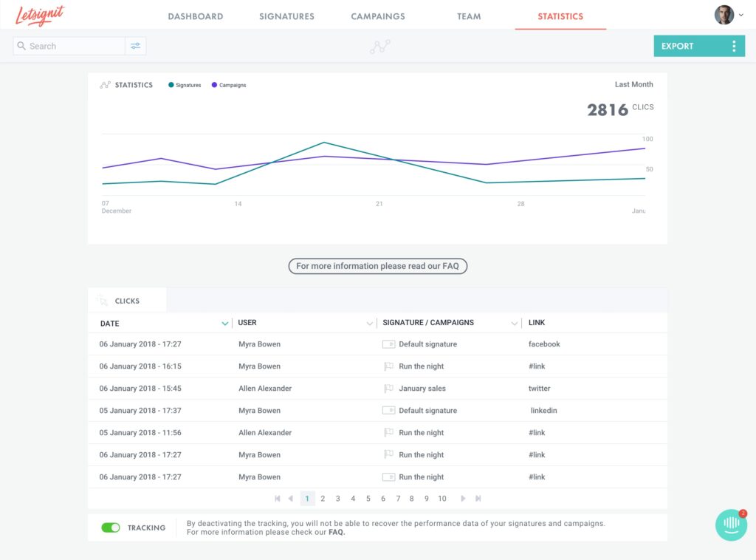Image resolution: width=756 pixels, height=560 pixels.
Task: Open the three-dot menu beside Export
Action: click(x=733, y=47)
